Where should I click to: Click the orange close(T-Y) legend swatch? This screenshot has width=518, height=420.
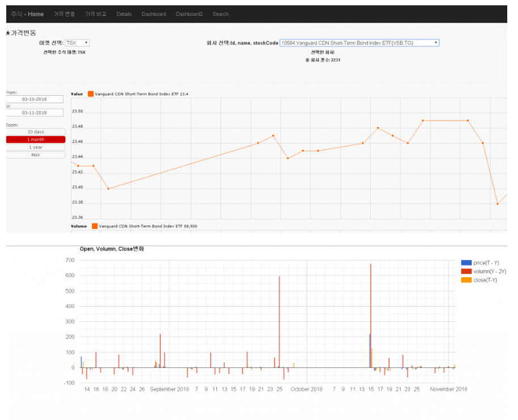pyautogui.click(x=466, y=281)
